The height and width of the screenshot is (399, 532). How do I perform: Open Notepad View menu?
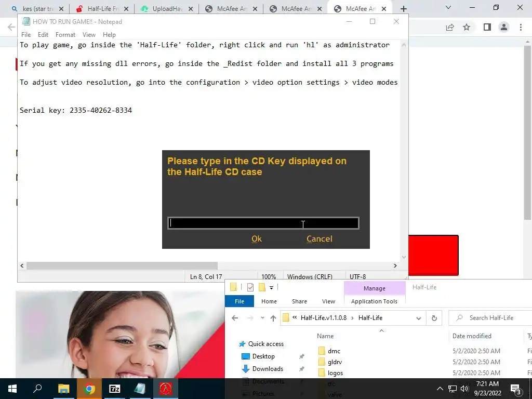coord(89,35)
